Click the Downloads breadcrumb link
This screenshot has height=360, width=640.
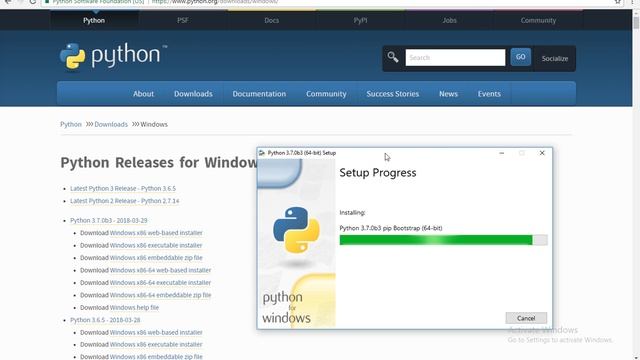(111, 124)
